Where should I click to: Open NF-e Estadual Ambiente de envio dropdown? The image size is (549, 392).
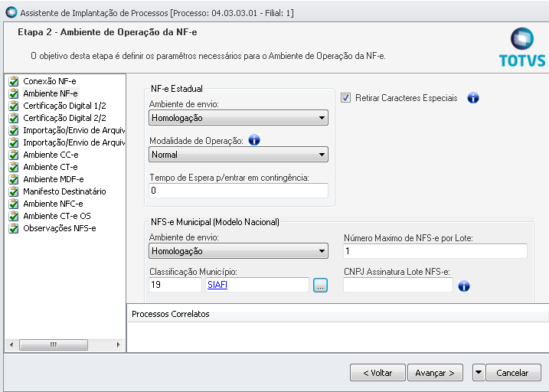238,118
